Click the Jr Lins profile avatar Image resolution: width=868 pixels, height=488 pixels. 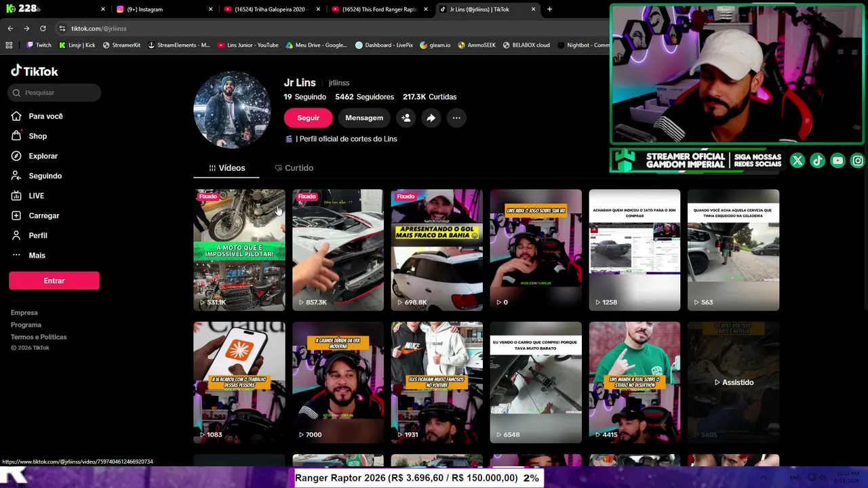[x=232, y=110]
